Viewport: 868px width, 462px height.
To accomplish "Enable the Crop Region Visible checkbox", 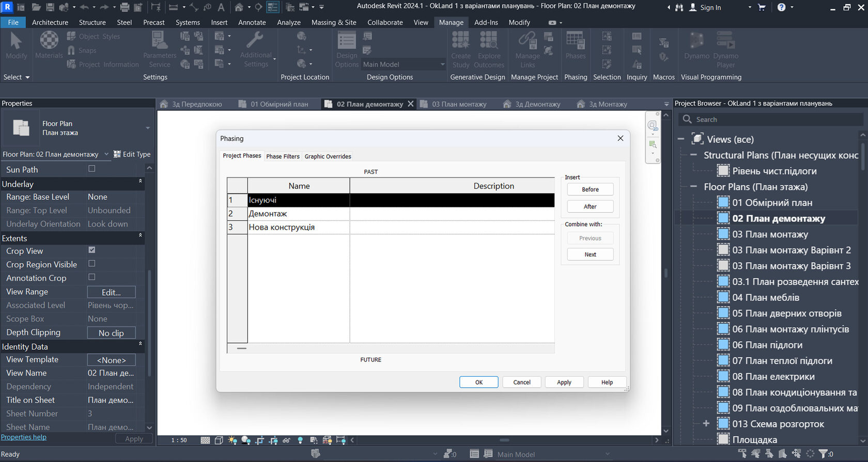I will pos(92,264).
